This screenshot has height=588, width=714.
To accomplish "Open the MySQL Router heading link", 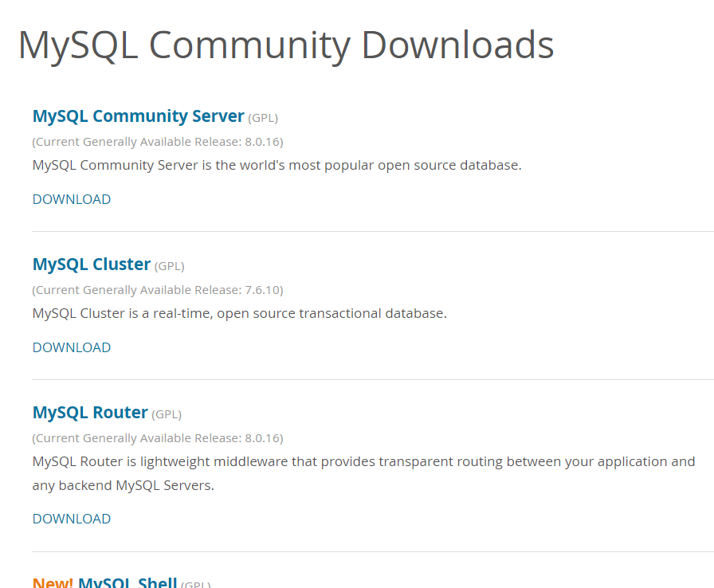I will (90, 413).
